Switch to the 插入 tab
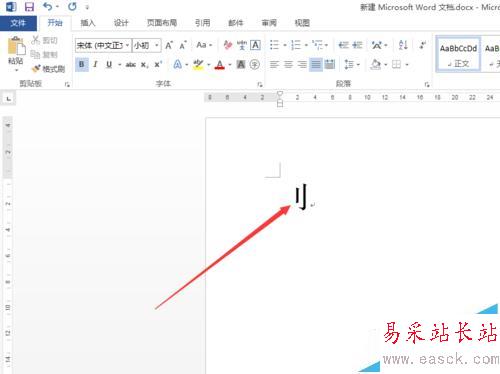Screen dimensions: 500x374 [x=88, y=23]
